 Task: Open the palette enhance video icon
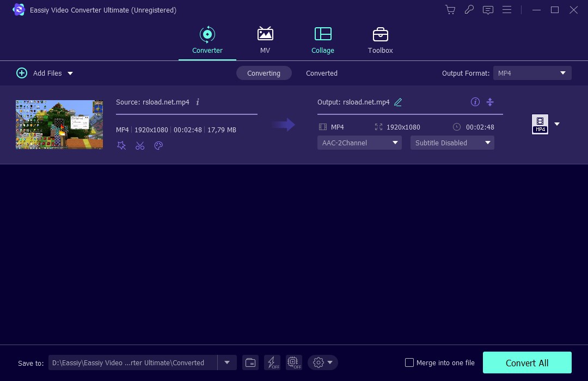coord(158,145)
